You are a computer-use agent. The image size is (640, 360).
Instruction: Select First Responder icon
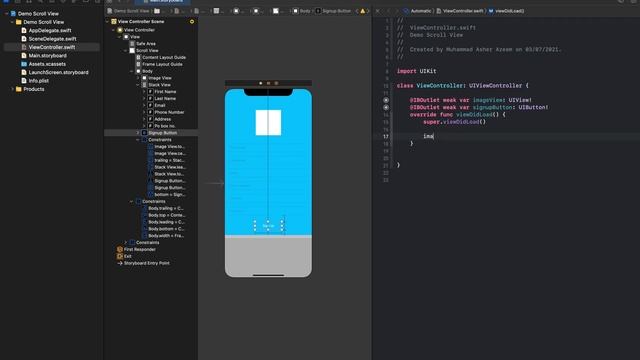[120, 249]
